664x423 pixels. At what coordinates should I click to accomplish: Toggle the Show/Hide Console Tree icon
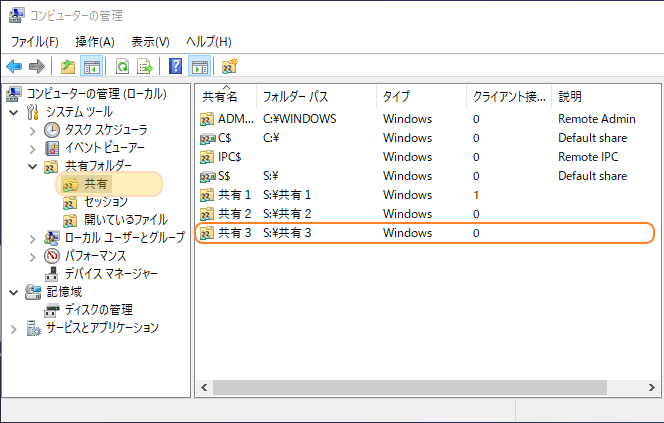click(x=91, y=66)
